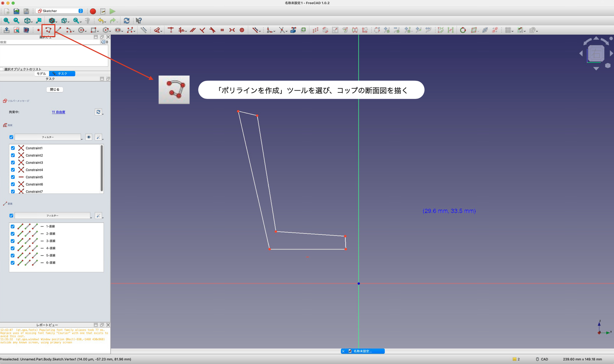Select the Create circle tool
614x364 pixels.
81,30
